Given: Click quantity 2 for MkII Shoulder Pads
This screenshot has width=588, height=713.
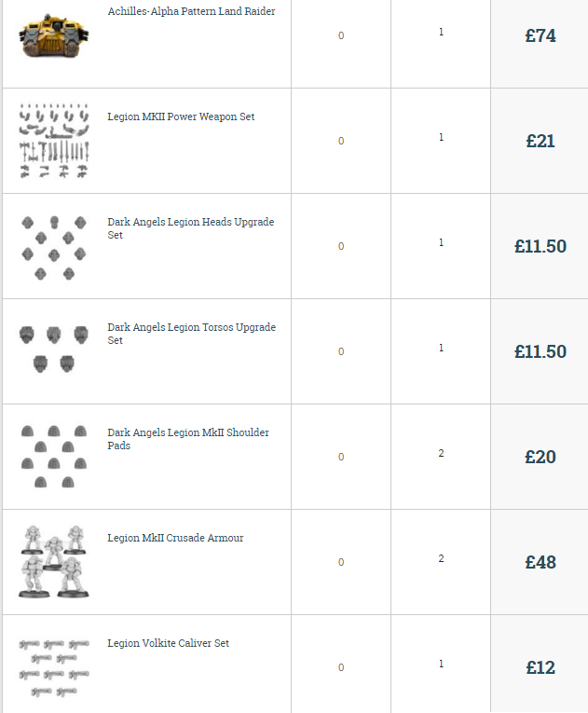Looking at the screenshot, I should point(441,454).
